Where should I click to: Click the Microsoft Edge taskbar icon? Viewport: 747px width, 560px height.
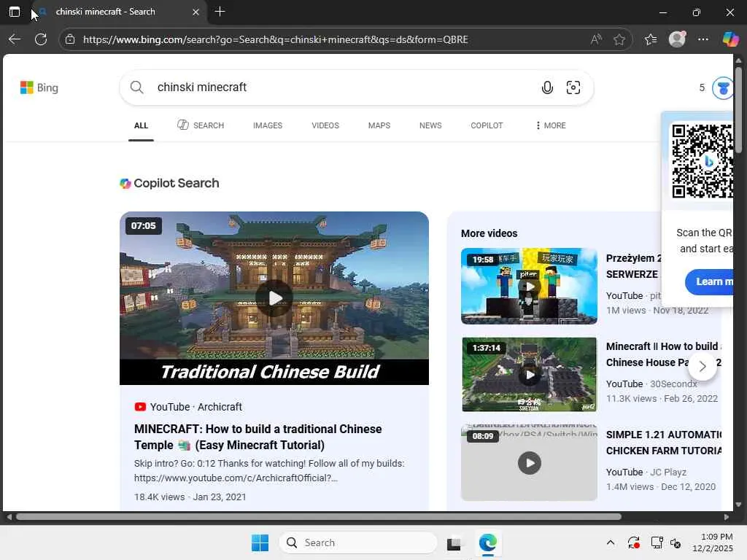point(488,542)
